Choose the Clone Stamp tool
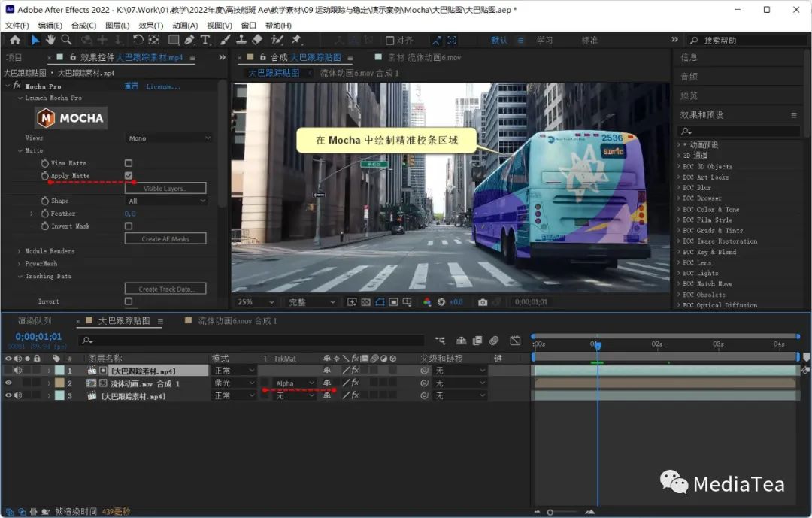The image size is (812, 518). [241, 40]
